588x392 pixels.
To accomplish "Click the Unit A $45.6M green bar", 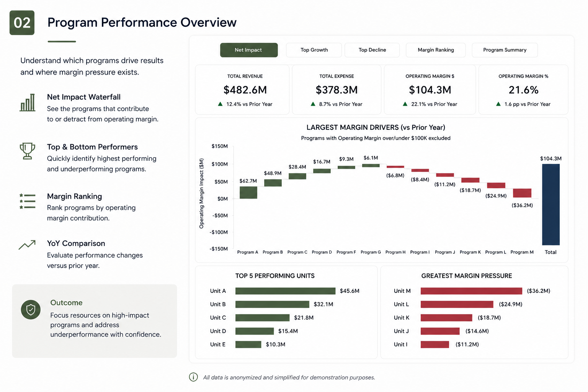I will 285,291.
